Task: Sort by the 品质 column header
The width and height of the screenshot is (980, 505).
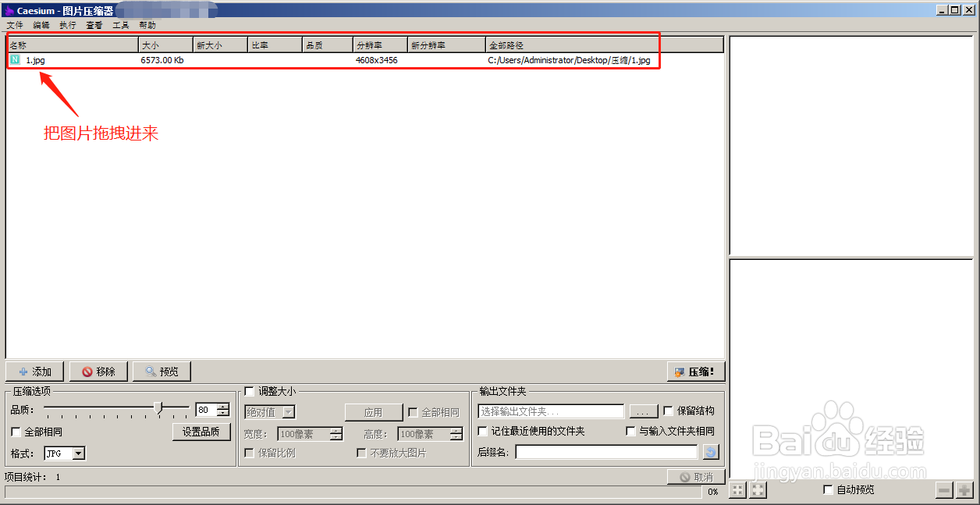Action: point(328,45)
